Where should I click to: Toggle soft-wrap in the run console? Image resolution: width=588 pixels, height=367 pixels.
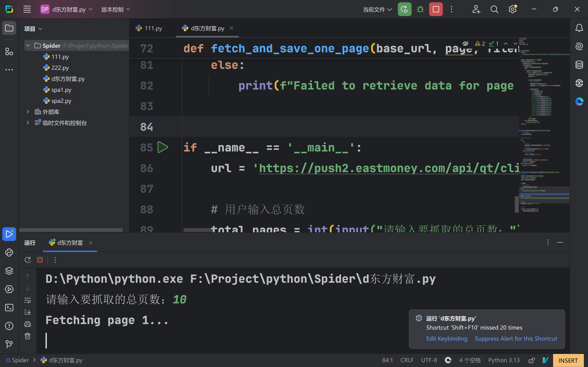28,300
